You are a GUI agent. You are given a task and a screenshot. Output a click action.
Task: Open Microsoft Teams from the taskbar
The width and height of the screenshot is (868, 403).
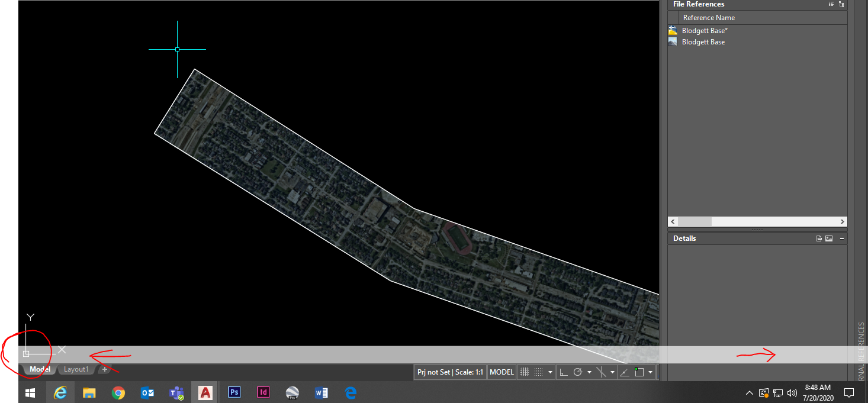pyautogui.click(x=176, y=392)
